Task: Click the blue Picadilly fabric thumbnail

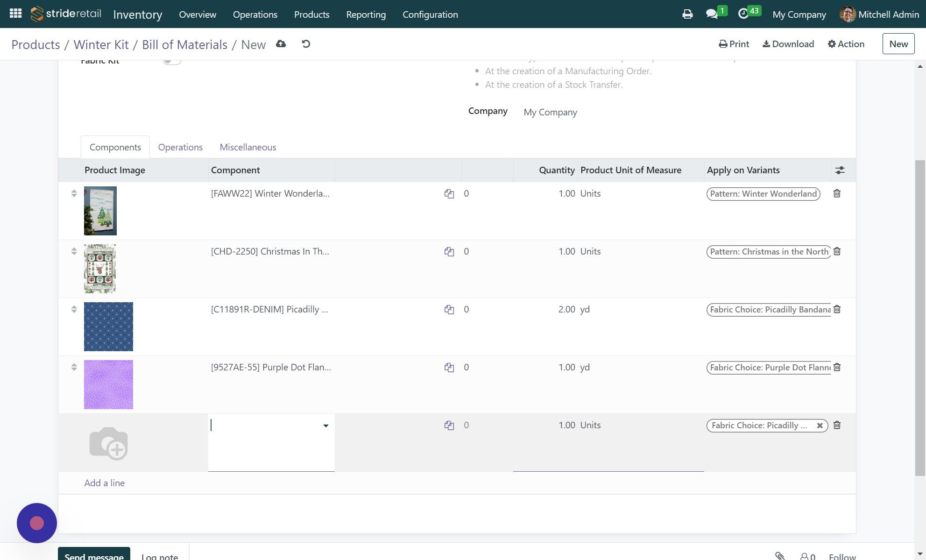Action: (108, 326)
